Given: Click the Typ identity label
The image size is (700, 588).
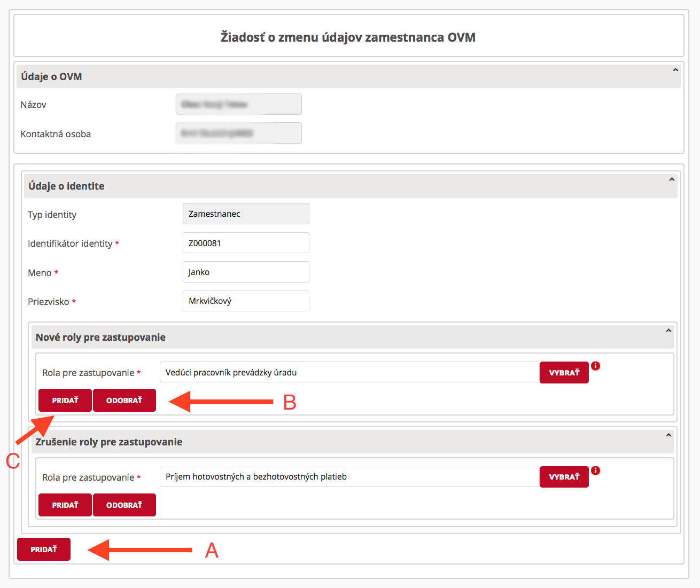Looking at the screenshot, I should coord(52,215).
